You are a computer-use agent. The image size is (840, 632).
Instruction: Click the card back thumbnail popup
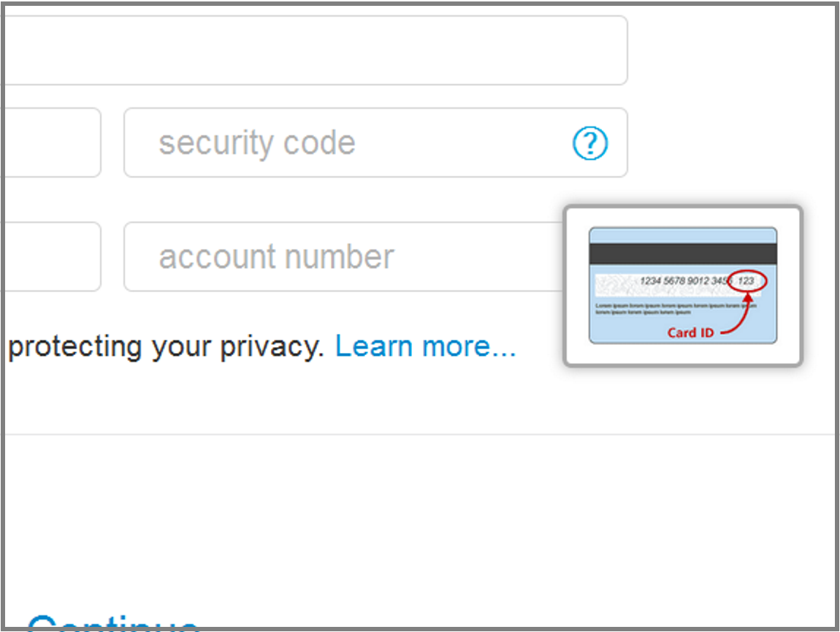coord(683,286)
